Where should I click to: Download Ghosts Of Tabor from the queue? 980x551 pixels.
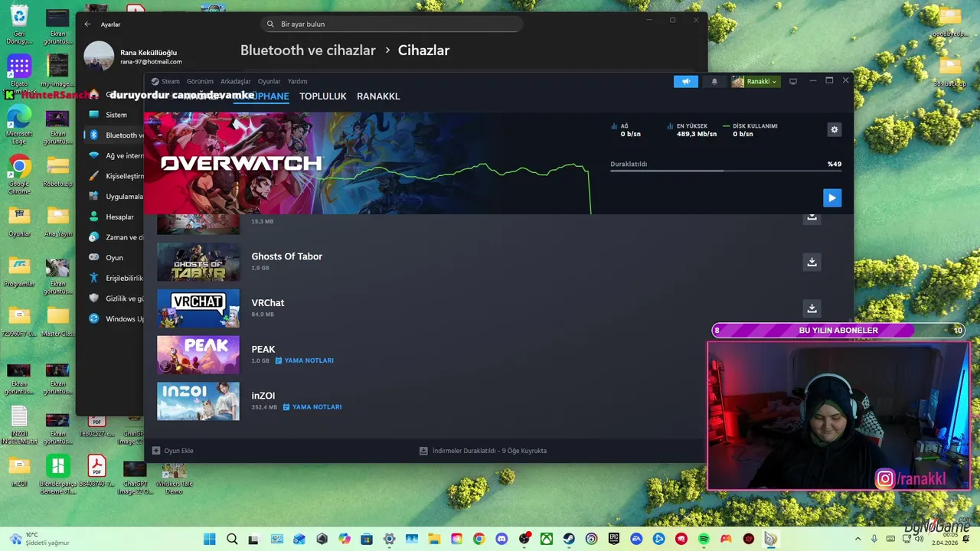[x=812, y=262]
